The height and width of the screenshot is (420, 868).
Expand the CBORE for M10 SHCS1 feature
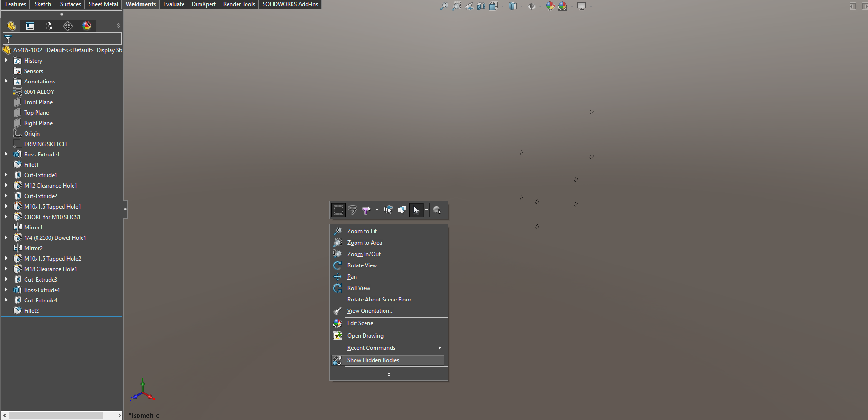point(6,217)
